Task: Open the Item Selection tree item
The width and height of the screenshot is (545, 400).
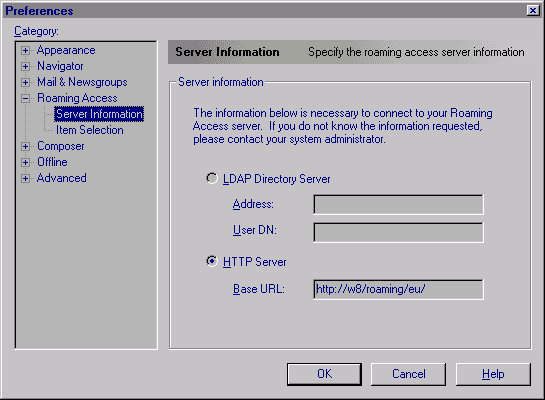Action: coord(90,130)
